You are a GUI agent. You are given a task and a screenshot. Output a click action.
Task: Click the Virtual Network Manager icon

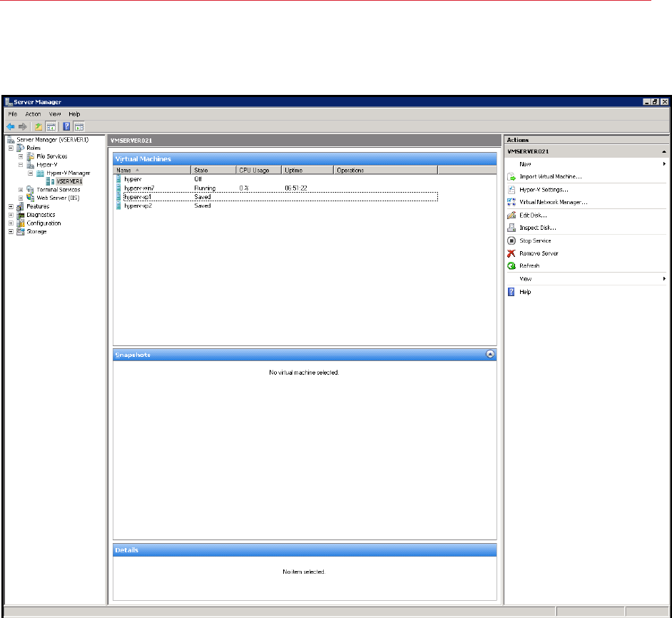pyautogui.click(x=511, y=202)
